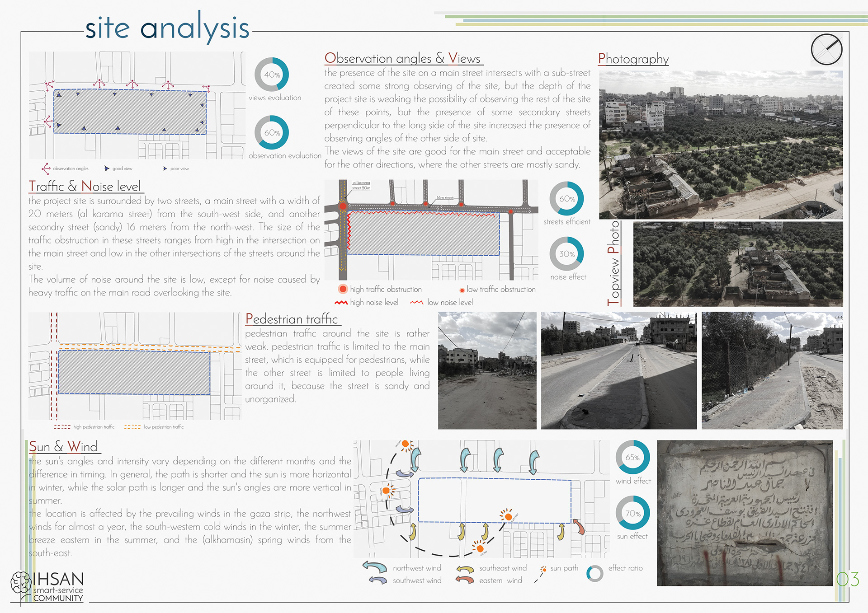The image size is (868, 613).
Task: Click the north arrow compass icon
Action: click(826, 49)
